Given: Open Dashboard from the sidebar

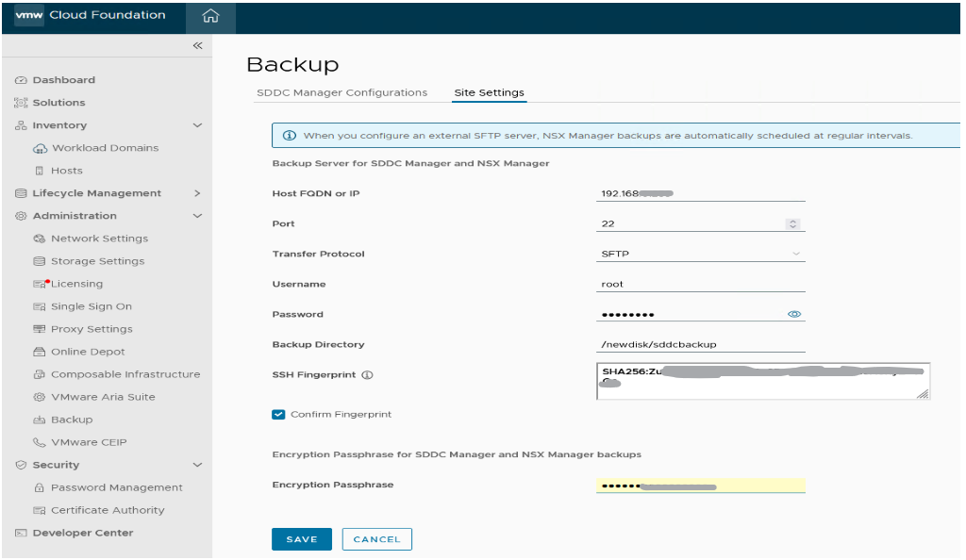Looking at the screenshot, I should coord(63,80).
